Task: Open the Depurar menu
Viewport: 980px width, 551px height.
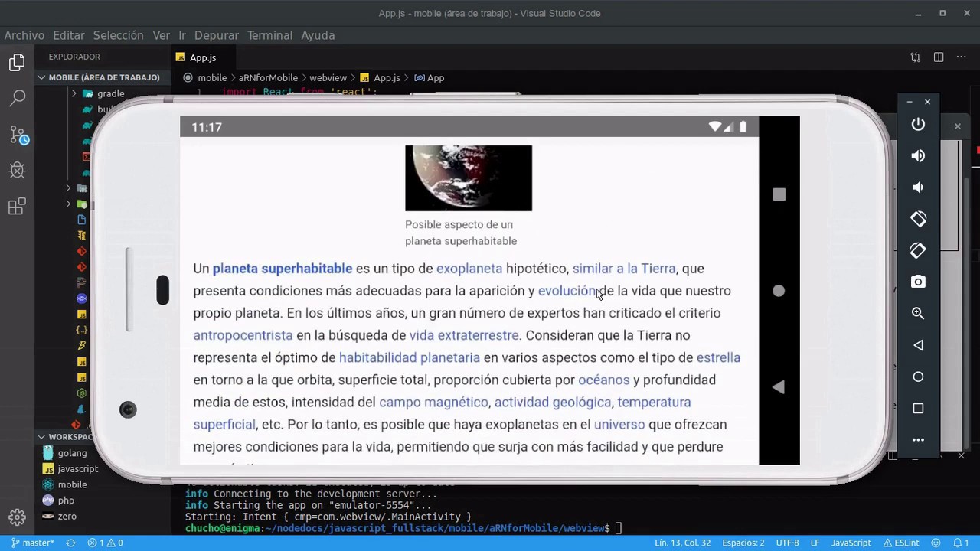Action: coord(217,35)
